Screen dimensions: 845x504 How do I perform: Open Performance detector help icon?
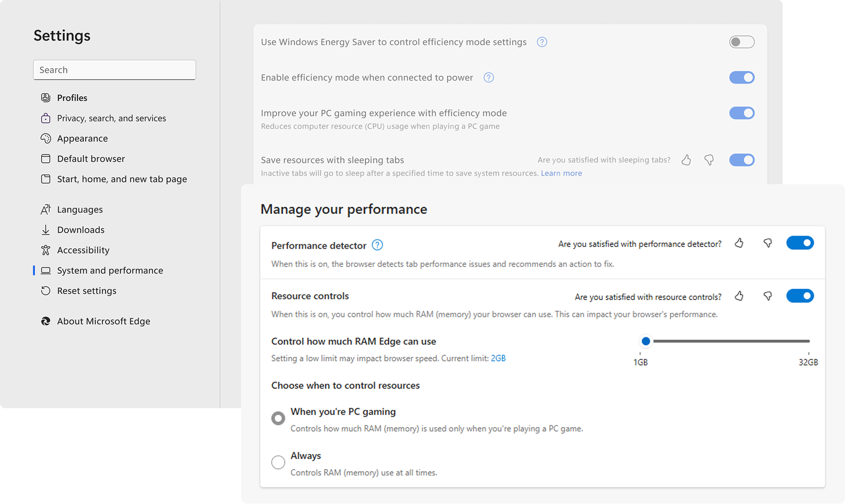pyautogui.click(x=377, y=245)
